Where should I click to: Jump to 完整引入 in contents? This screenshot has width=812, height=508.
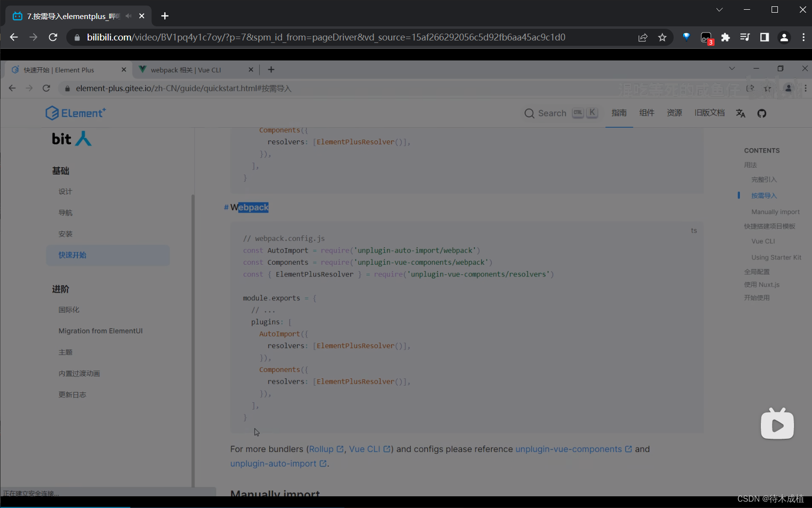pos(764,179)
